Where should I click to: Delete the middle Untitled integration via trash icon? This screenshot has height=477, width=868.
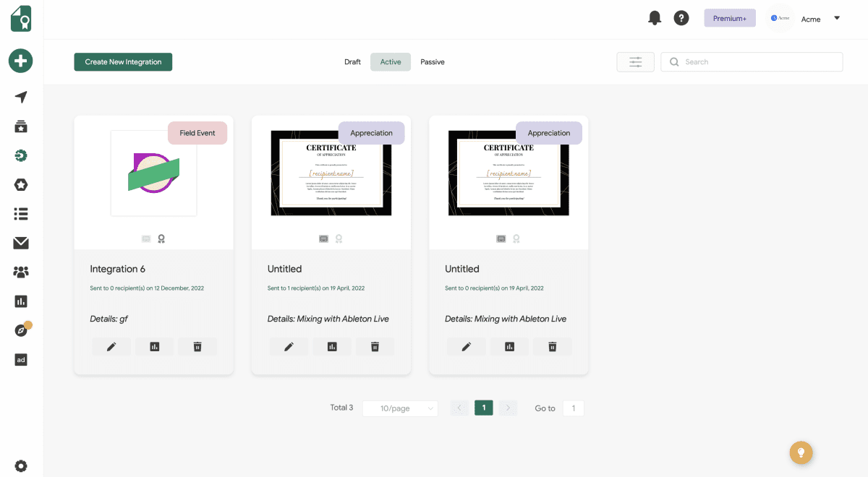point(375,346)
